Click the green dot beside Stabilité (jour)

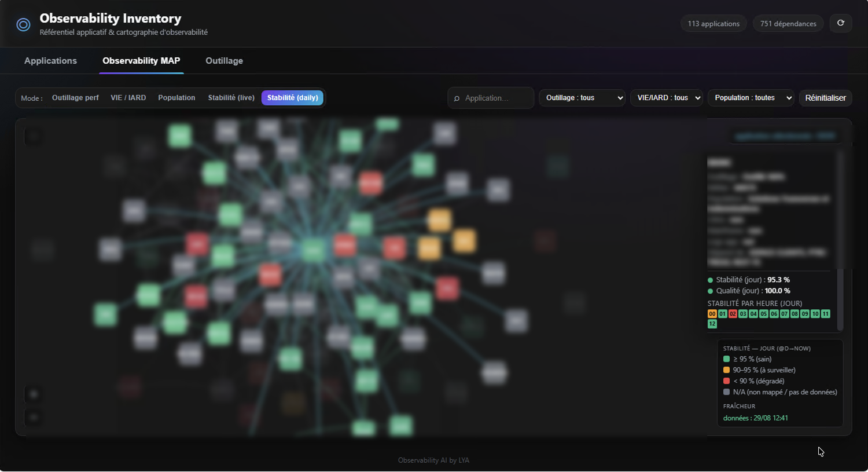click(710, 280)
